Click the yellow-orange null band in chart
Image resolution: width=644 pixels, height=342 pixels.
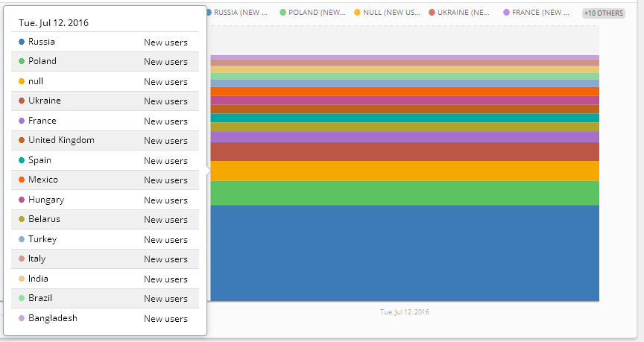click(x=405, y=171)
